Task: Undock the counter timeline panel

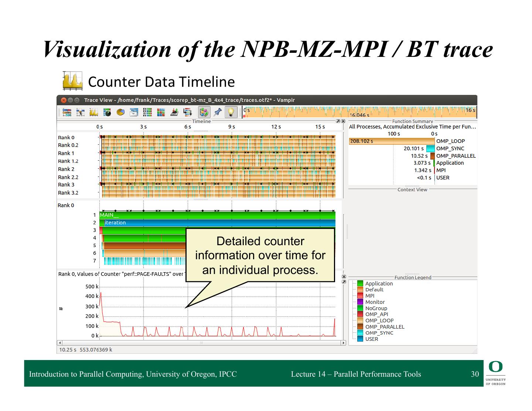Action: tap(344, 282)
